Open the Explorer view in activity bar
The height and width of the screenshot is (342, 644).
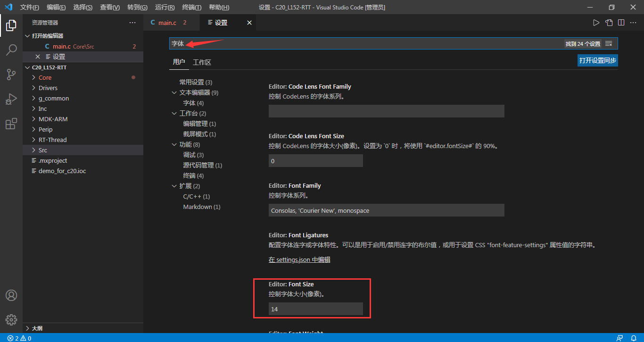11,25
